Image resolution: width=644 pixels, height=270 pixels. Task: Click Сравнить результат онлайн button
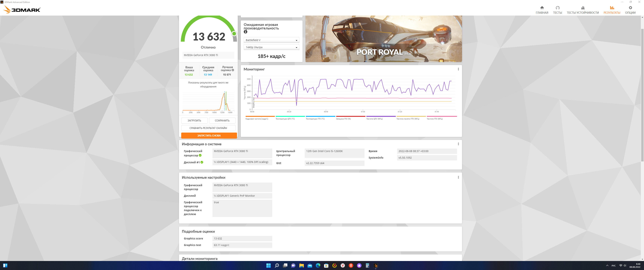(208, 128)
